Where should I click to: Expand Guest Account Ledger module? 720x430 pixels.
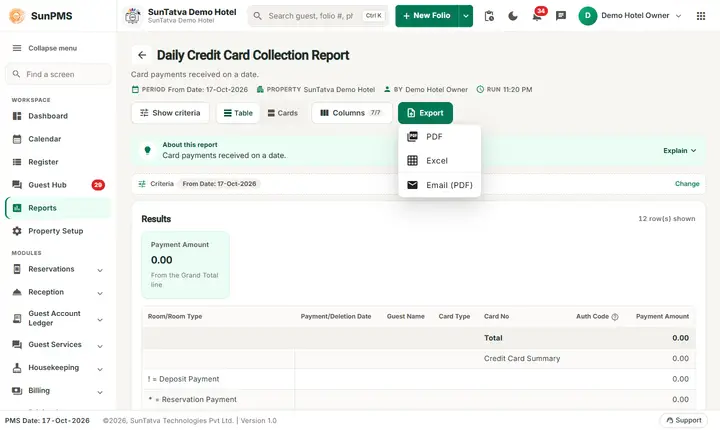(x=58, y=318)
